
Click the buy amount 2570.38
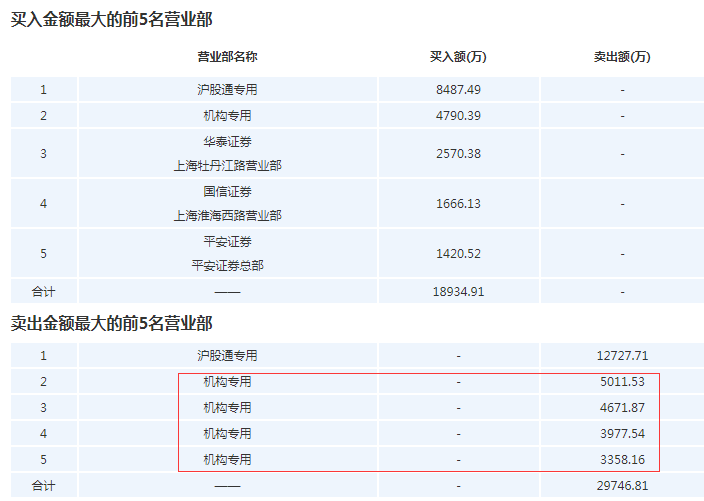458,154
